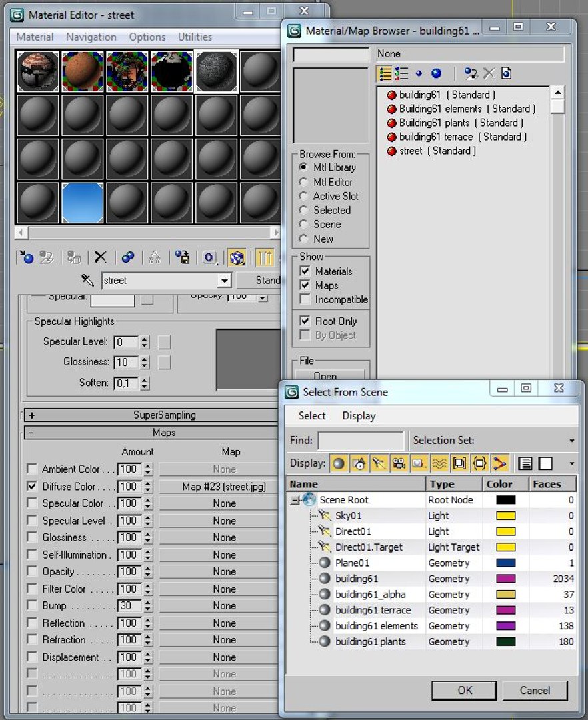Toggle Show Map in Viewport icon

237,257
